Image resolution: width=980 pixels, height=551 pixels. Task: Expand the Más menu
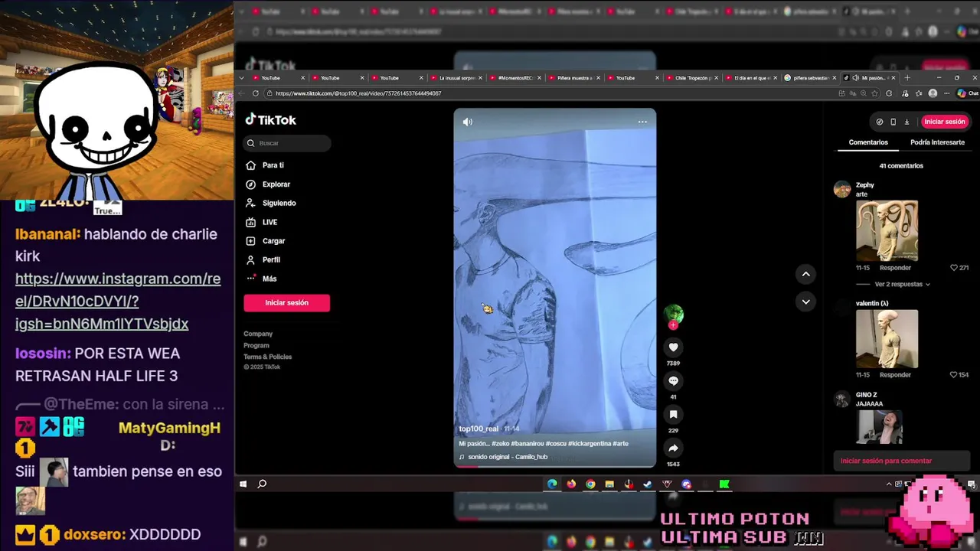tap(261, 279)
